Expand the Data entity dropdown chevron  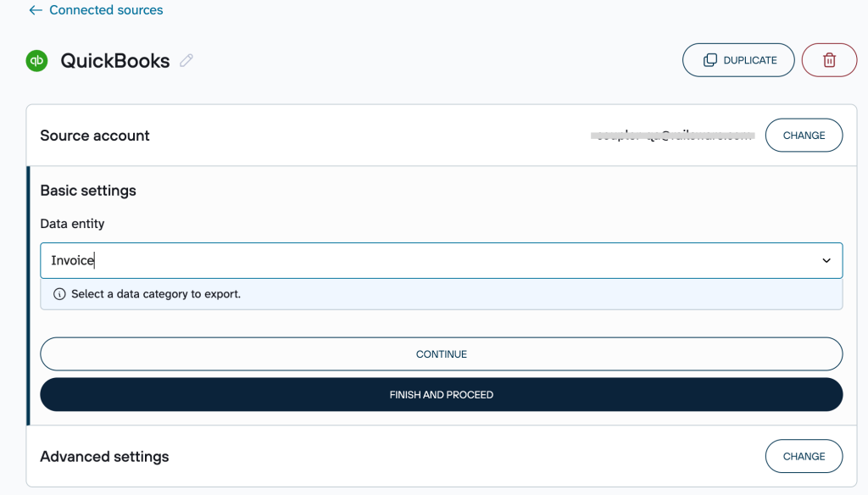click(826, 261)
